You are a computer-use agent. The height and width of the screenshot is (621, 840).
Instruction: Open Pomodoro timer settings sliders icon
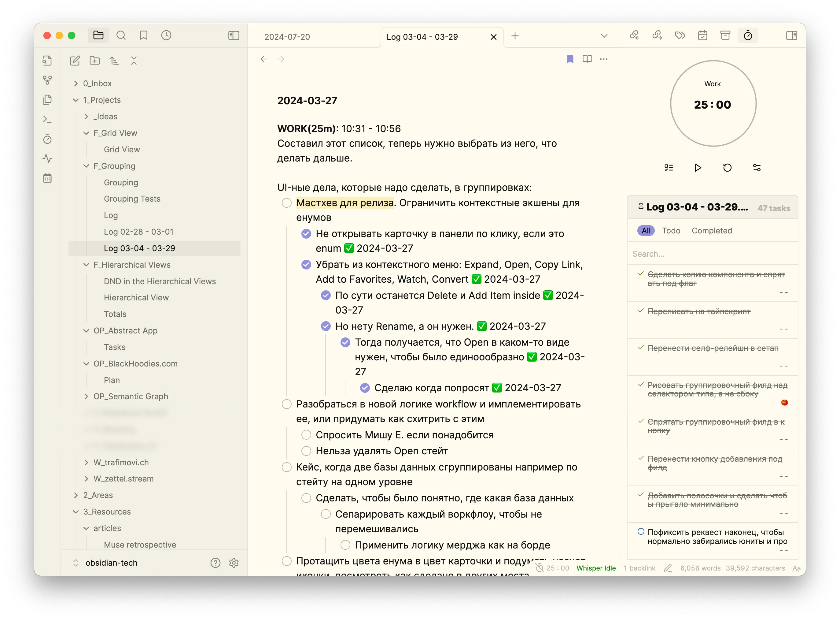pos(757,168)
